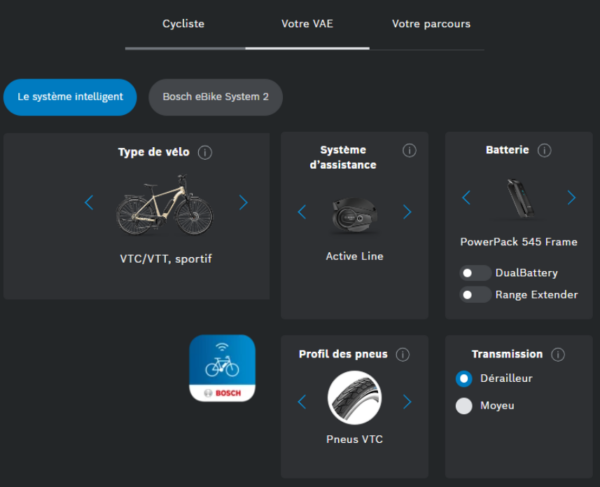
Task: Show next bike type with right arrow
Action: [x=243, y=202]
